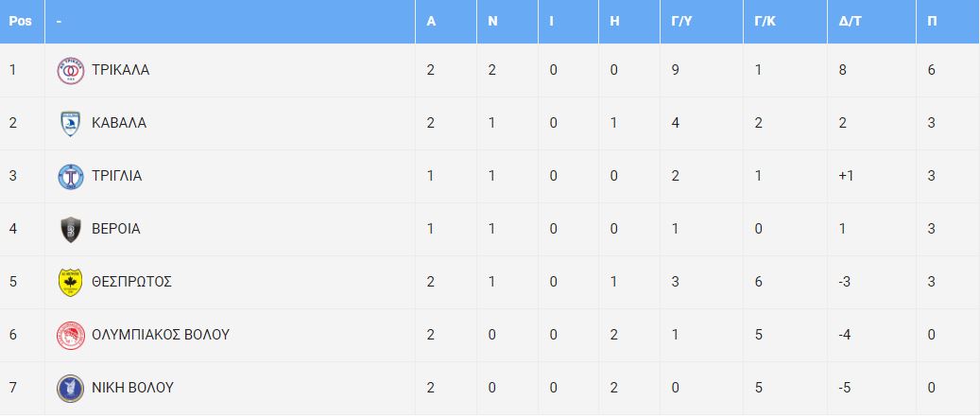Viewport: 980px width, 418px height.
Task: Select the ΟΛΥΜΠΙΑΚΟΣ ΒΟΛΟΥ team name
Action: coord(161,335)
